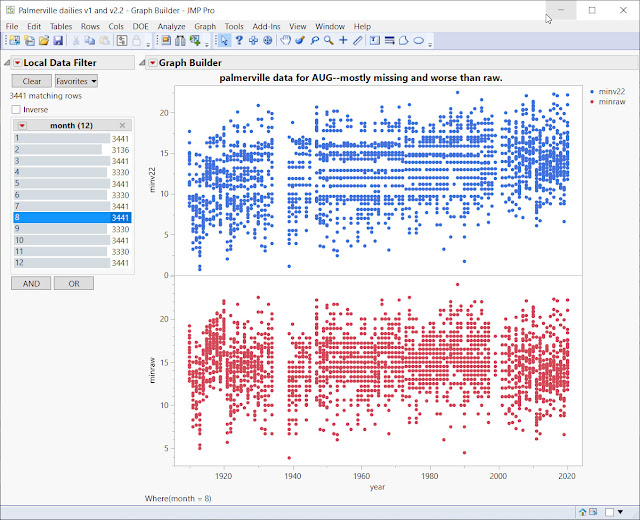Tick the empty checkbox in status bar

pyautogui.click(x=609, y=512)
